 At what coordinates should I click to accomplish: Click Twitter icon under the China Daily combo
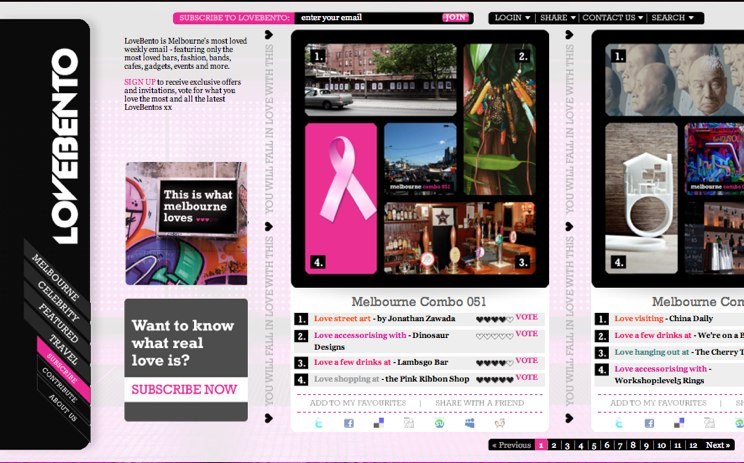pyautogui.click(x=619, y=423)
